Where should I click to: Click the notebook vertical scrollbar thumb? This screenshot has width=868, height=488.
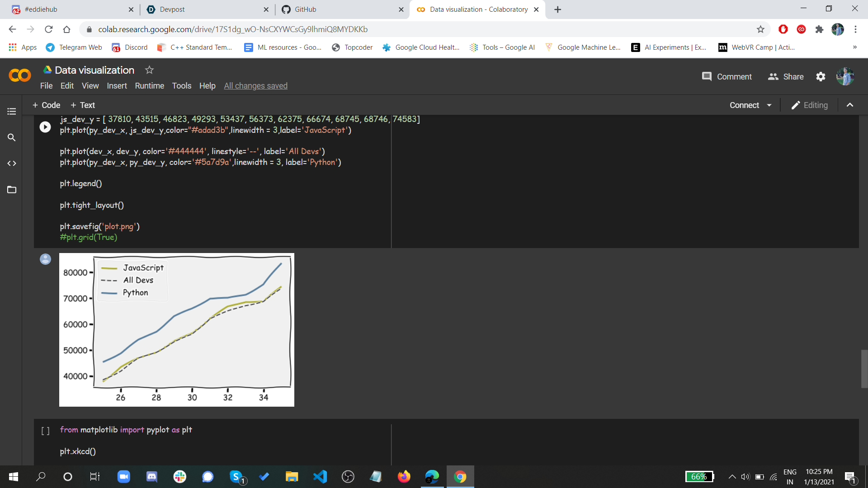coord(864,368)
